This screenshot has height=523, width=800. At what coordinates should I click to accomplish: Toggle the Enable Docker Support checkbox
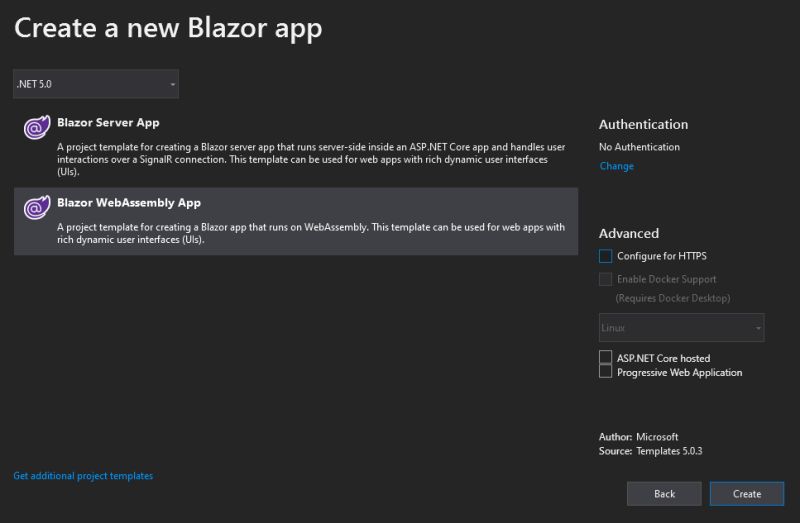pos(605,279)
